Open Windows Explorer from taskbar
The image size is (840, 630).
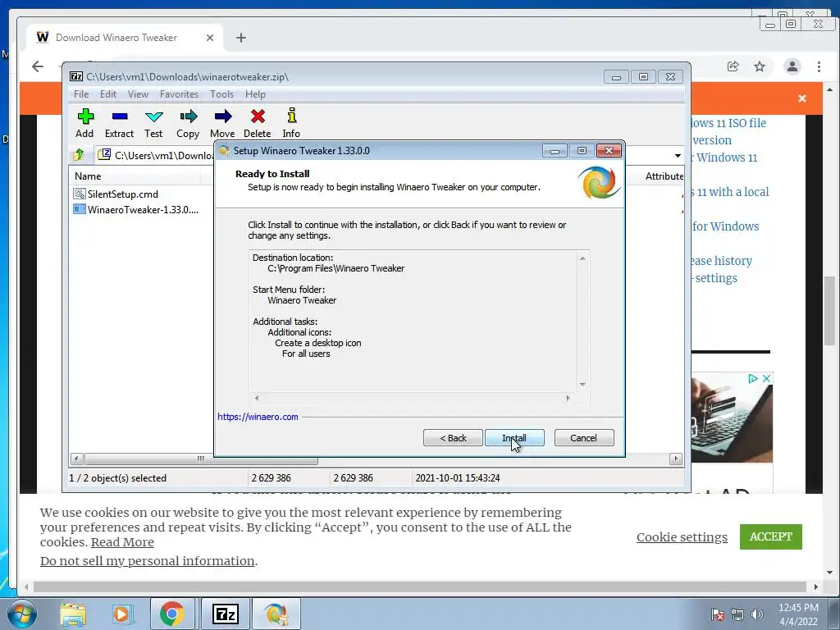tap(73, 614)
